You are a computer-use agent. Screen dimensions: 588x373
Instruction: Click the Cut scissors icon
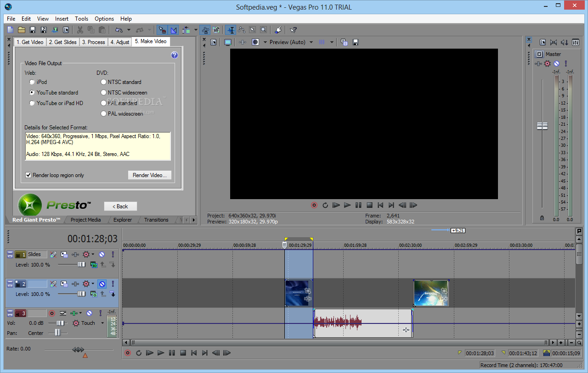(x=80, y=30)
